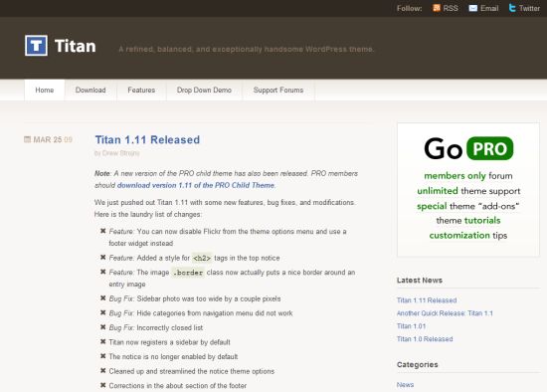The width and height of the screenshot is (547, 392).
Task: Click the 'unlimited theme support' text
Action: point(468,191)
